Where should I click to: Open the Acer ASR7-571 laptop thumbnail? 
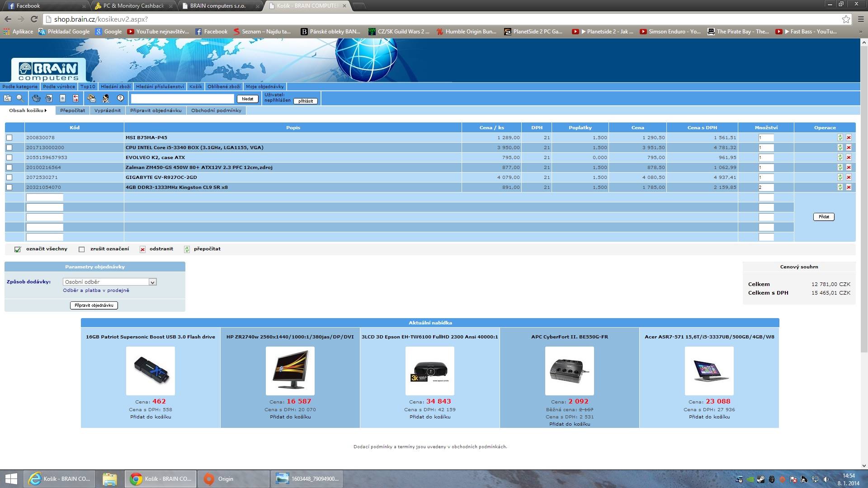coord(709,371)
